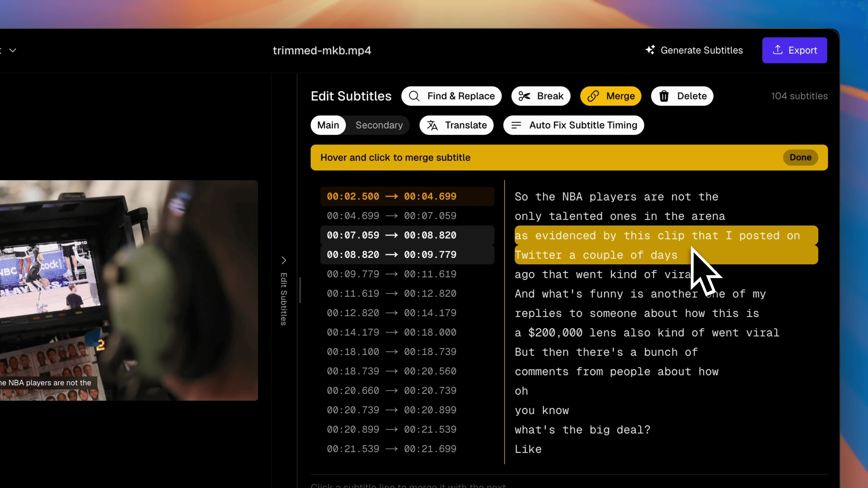Click subtitle 'comments from people about how'
868x488 pixels.
pos(616,371)
